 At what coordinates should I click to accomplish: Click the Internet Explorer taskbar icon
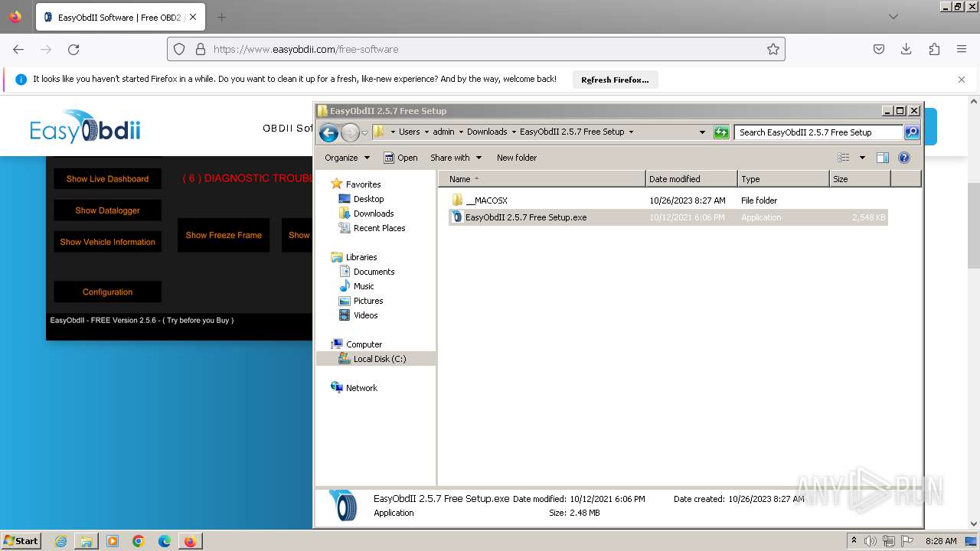pyautogui.click(x=60, y=541)
